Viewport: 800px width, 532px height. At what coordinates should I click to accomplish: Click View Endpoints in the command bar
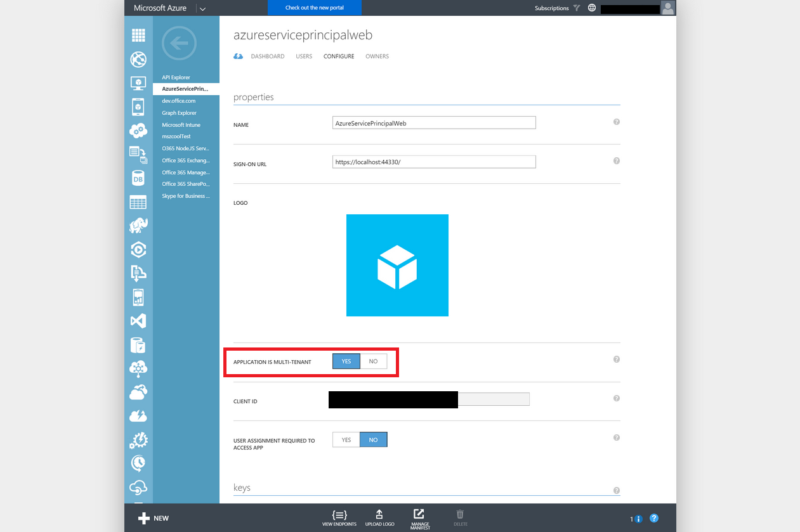click(339, 517)
